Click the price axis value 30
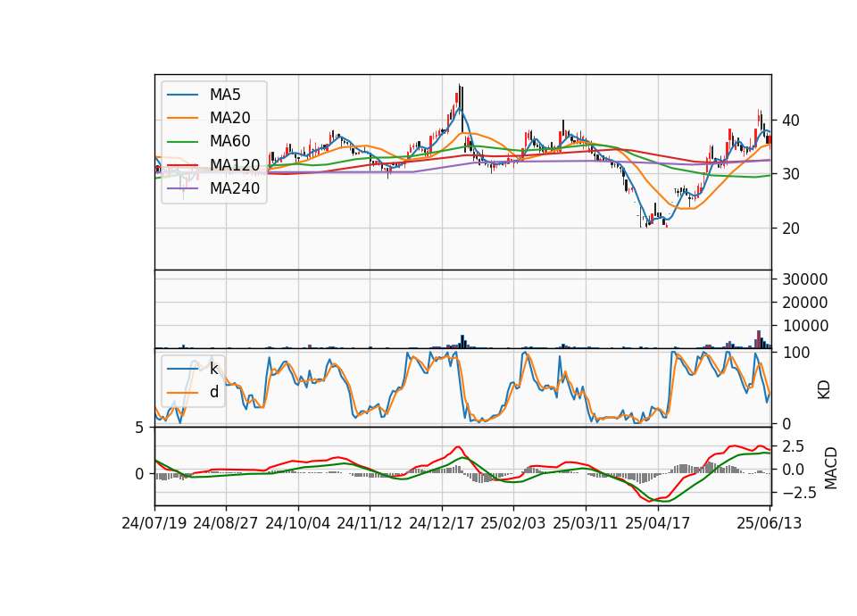Image resolution: width=857 pixels, height=616 pixels. coord(791,174)
